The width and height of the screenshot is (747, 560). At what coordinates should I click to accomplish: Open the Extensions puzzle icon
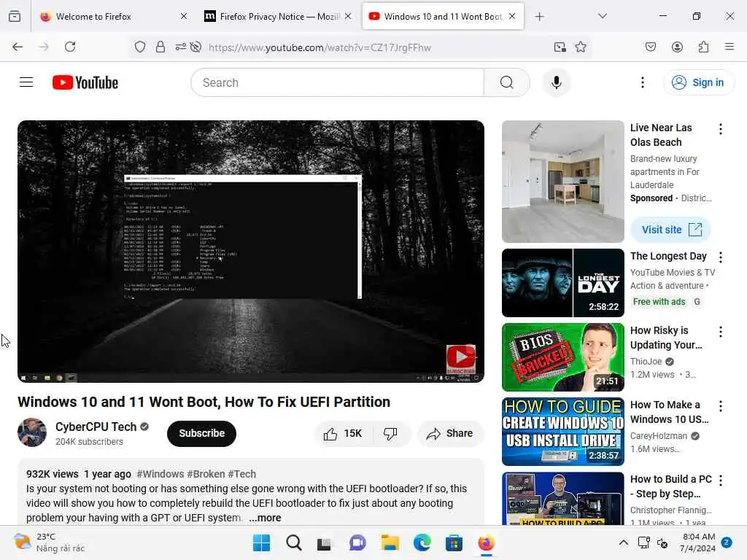pyautogui.click(x=703, y=47)
